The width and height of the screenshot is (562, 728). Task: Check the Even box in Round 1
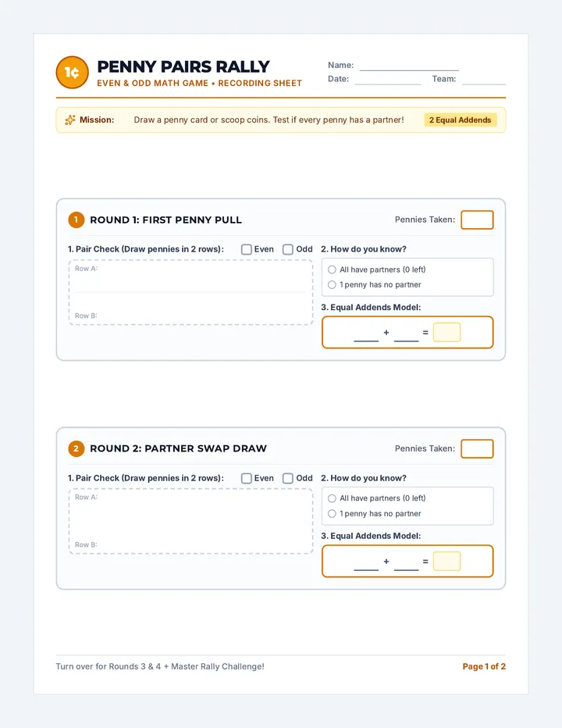click(x=247, y=249)
